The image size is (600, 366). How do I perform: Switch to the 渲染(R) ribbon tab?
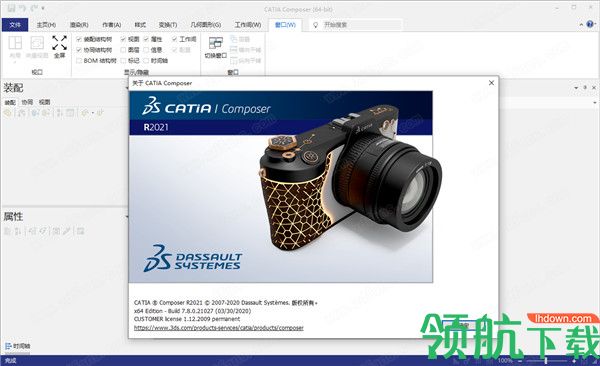79,25
